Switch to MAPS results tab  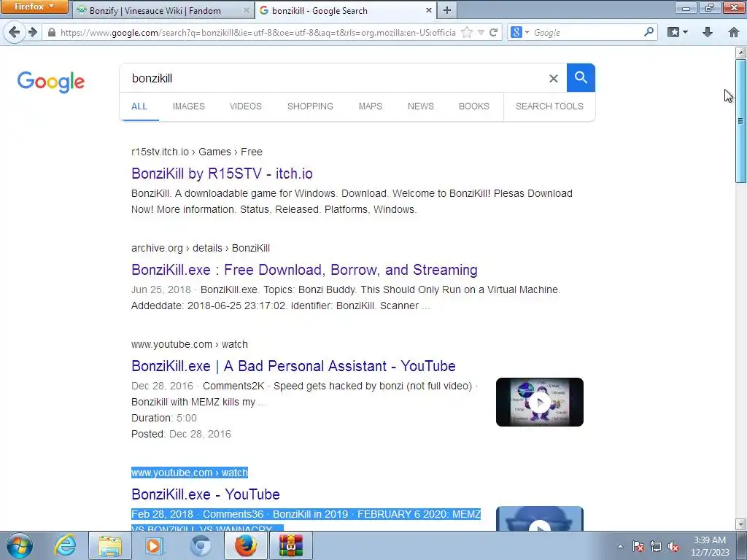pos(370,106)
